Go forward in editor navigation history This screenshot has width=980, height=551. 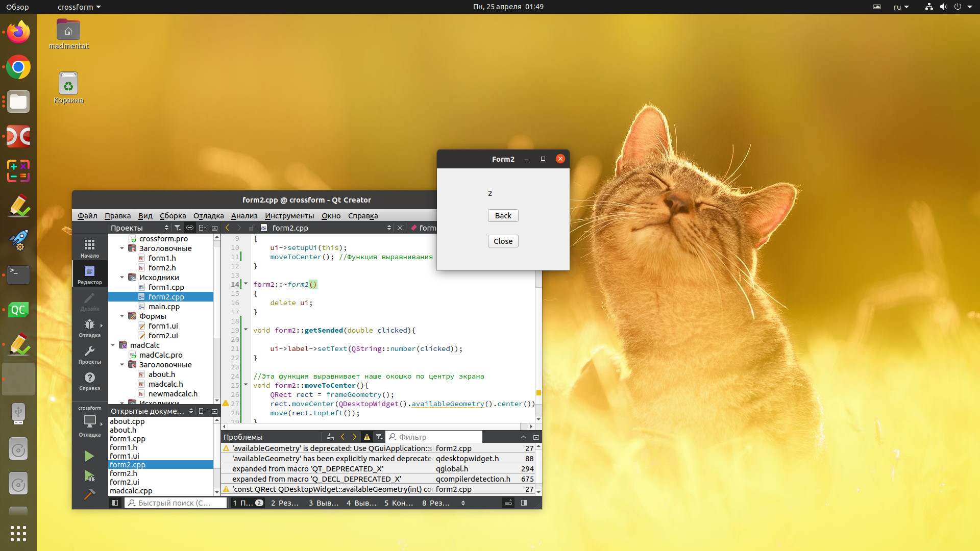[239, 228]
